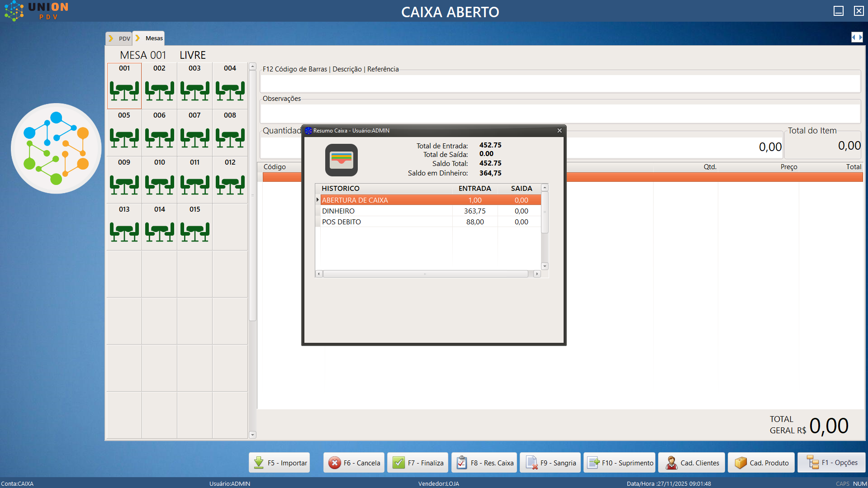Open F1 - Opções menu

(831, 463)
